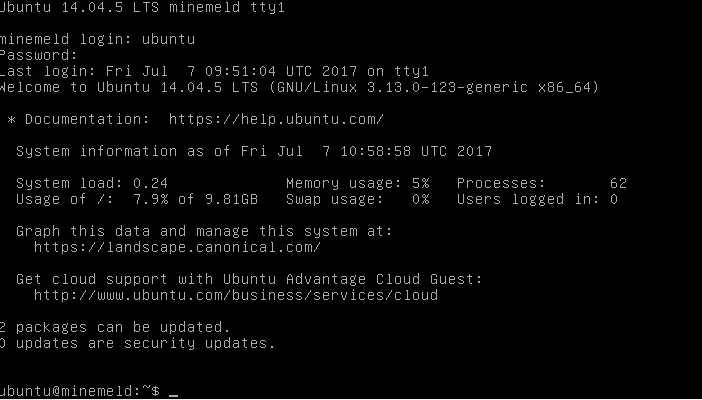Click the Users logged in value
Viewport: 702px width, 400px height.
612,199
